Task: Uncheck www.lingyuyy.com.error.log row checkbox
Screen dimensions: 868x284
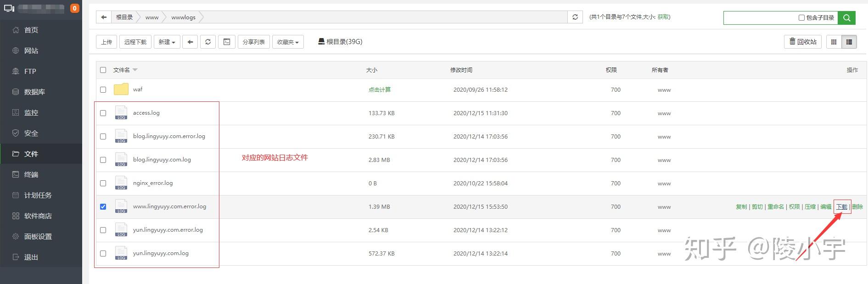Action: pyautogui.click(x=103, y=207)
